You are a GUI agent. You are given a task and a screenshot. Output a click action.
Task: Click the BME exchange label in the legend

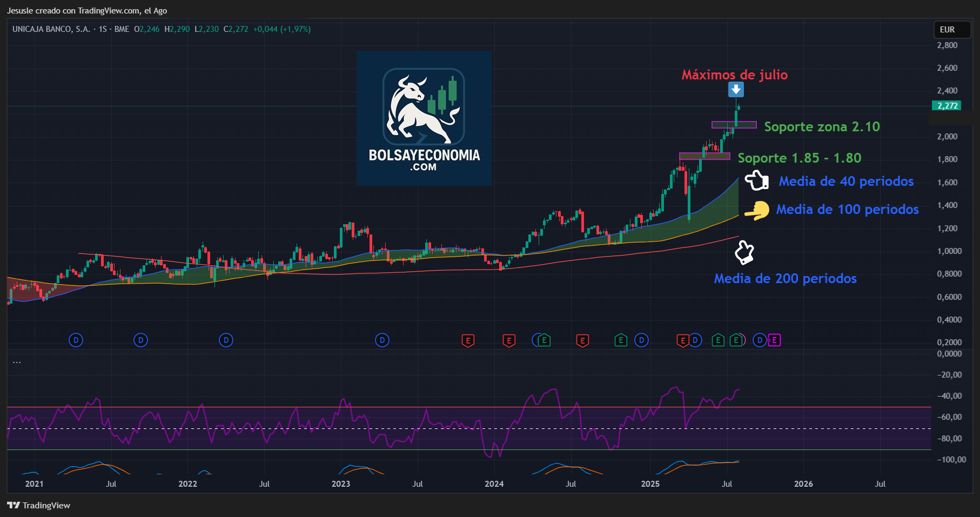click(122, 29)
